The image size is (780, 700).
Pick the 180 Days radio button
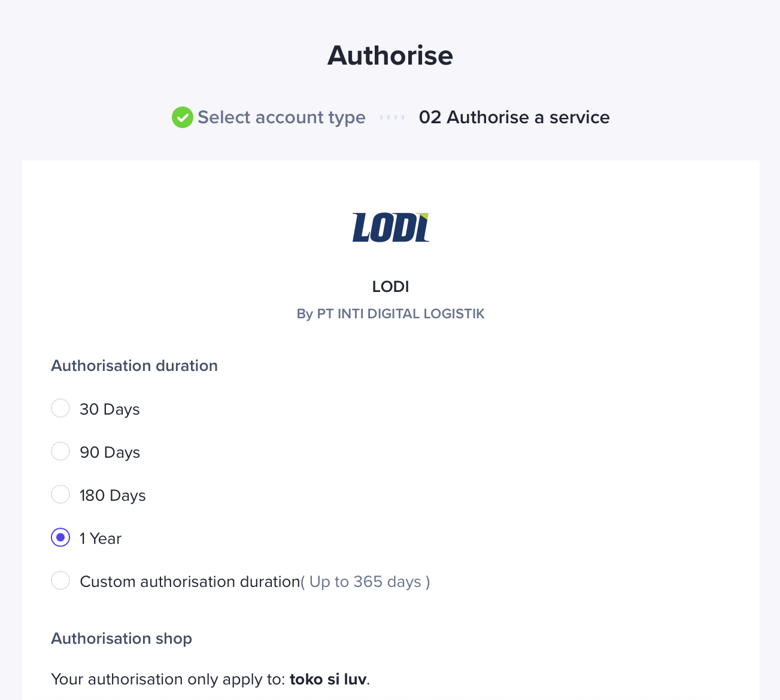tap(60, 495)
